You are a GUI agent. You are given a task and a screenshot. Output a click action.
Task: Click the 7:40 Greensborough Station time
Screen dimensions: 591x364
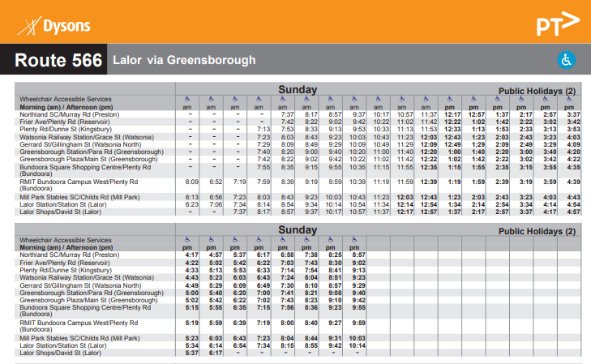[263, 152]
